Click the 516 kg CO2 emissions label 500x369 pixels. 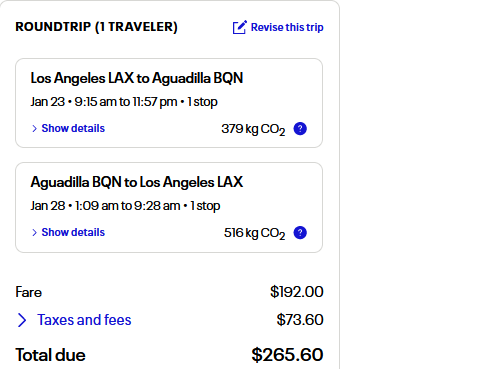click(255, 233)
